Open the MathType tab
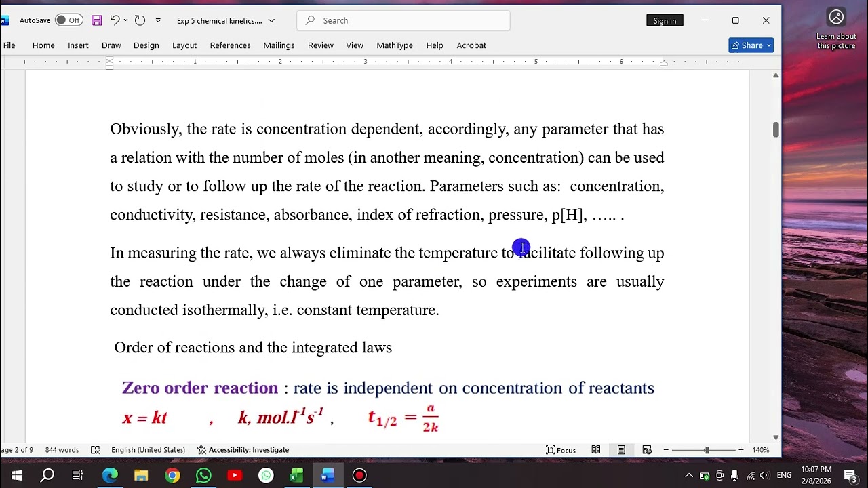 coord(395,45)
